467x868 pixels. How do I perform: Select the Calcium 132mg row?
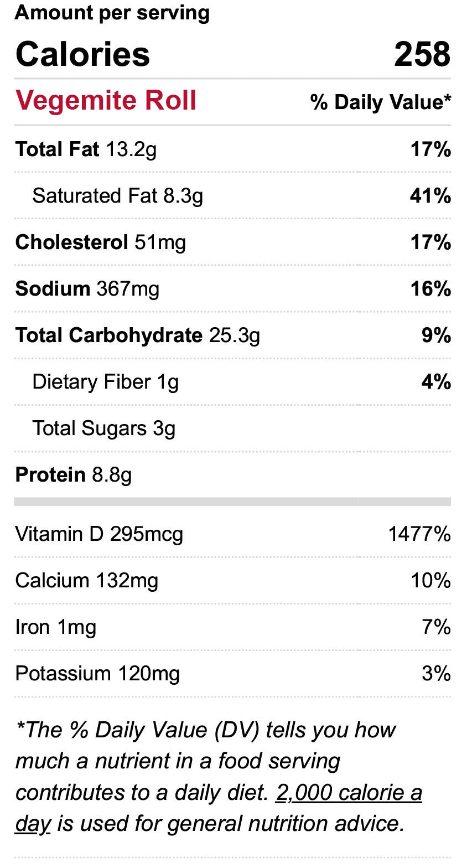coord(86,581)
